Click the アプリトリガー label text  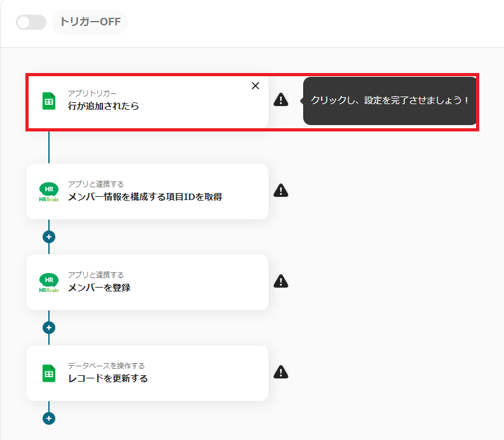tap(92, 93)
